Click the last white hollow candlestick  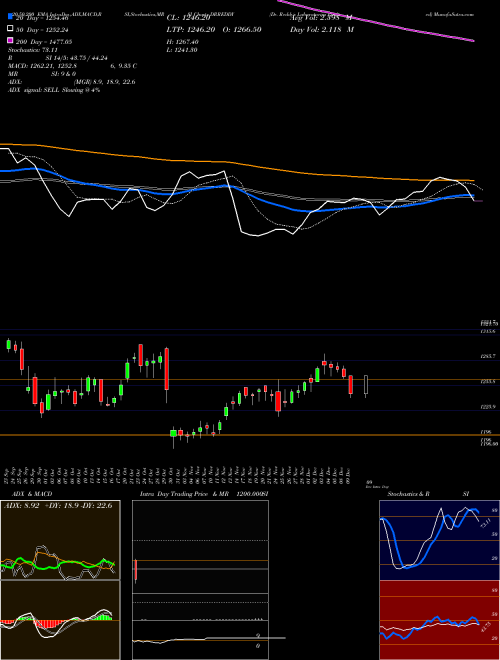click(366, 385)
